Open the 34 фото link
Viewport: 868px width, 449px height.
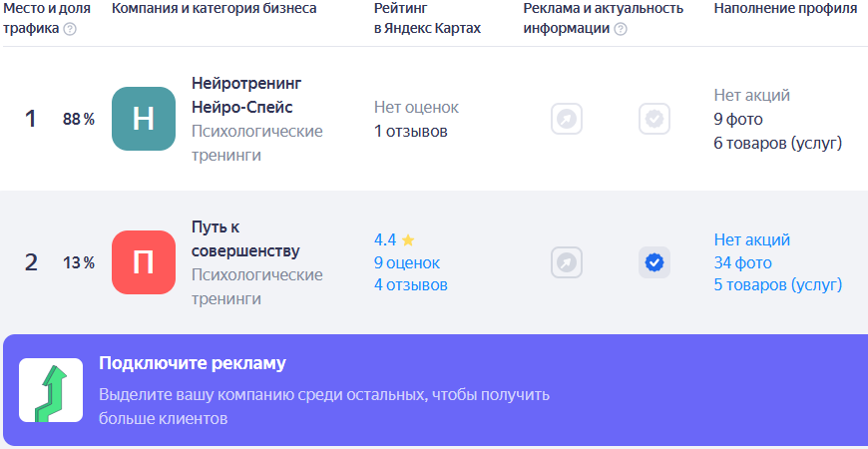coord(742,262)
